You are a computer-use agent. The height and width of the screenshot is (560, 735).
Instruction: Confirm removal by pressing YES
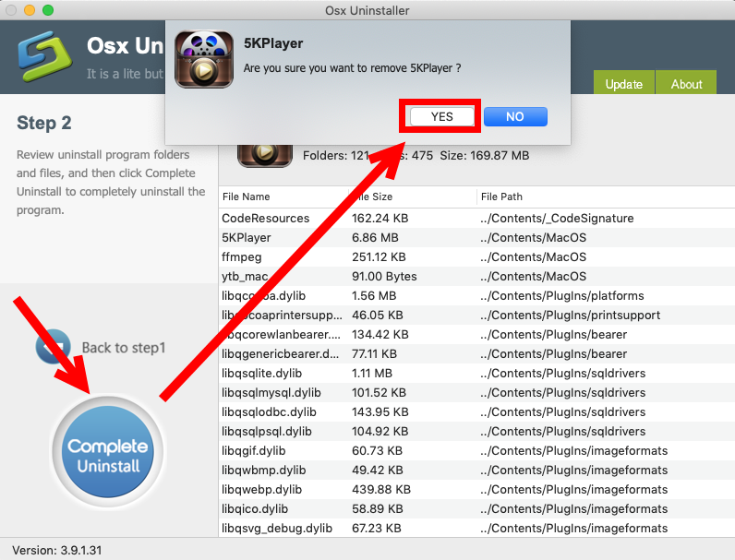click(441, 116)
